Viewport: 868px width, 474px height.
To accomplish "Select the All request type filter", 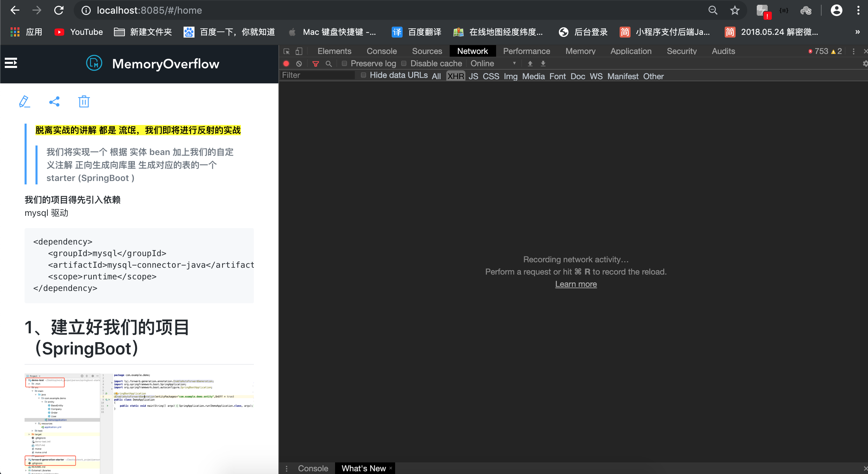I will click(x=436, y=76).
